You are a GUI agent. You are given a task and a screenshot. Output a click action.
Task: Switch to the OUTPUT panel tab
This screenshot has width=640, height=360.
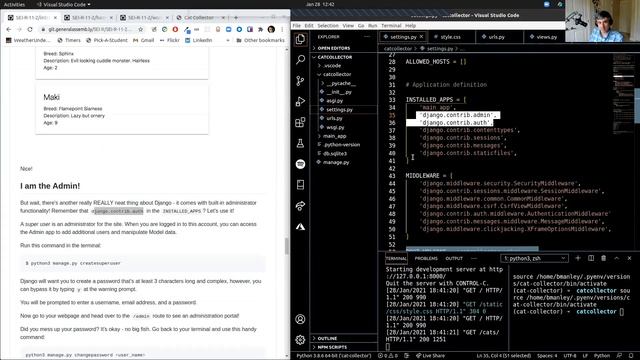[x=454, y=258]
